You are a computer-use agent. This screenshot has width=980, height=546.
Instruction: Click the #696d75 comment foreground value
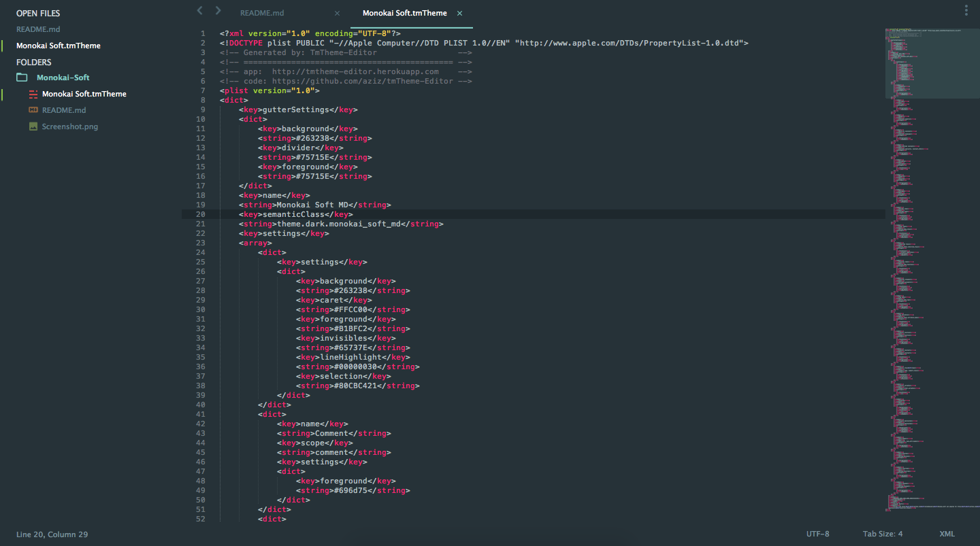350,490
